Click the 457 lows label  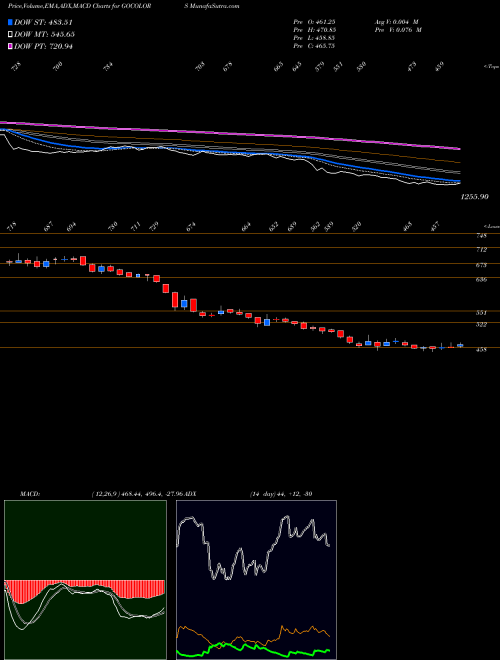point(435,226)
